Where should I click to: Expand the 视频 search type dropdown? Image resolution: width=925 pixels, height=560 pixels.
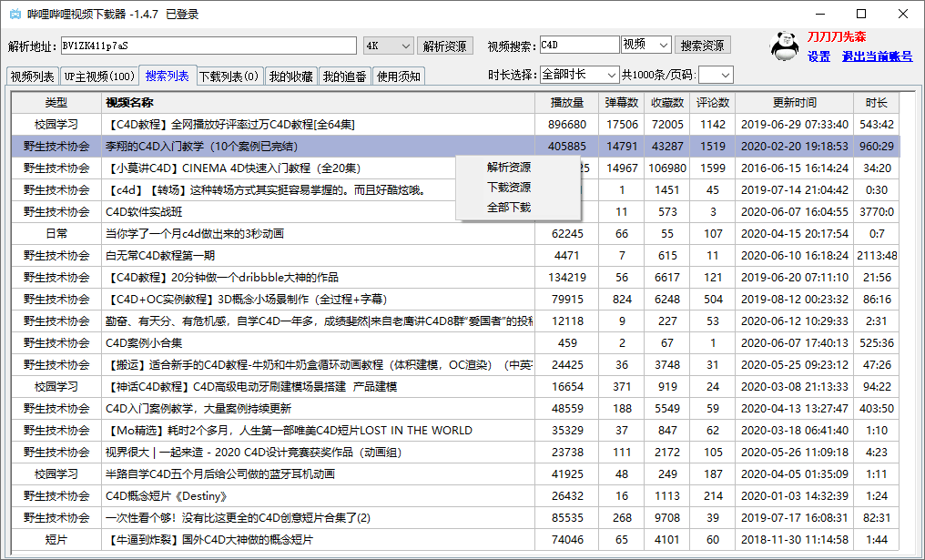pyautogui.click(x=646, y=46)
